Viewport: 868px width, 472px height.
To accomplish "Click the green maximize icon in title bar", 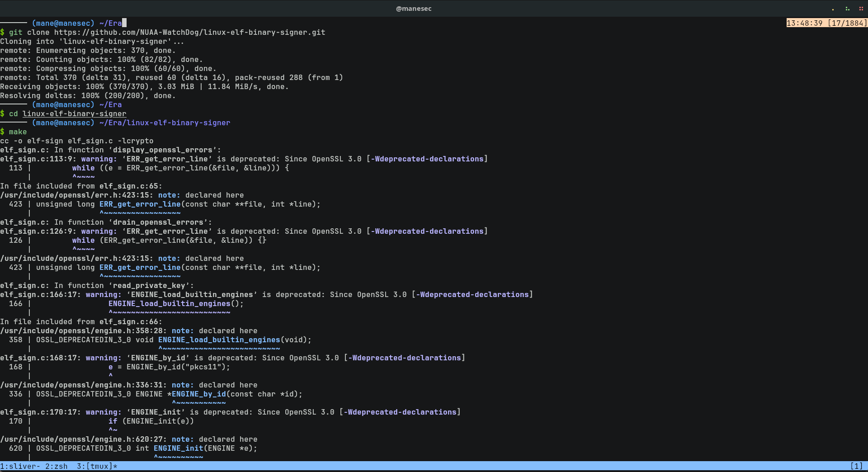I will pos(847,9).
